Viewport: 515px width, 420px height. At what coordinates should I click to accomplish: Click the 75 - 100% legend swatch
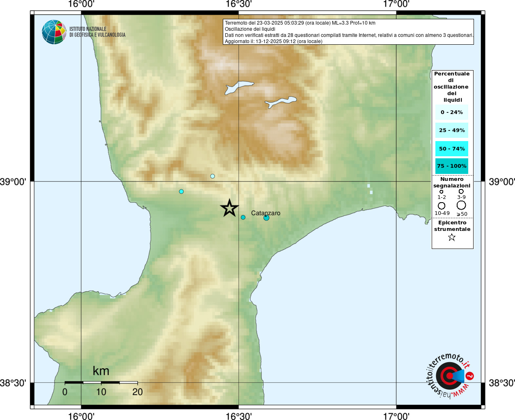point(452,166)
